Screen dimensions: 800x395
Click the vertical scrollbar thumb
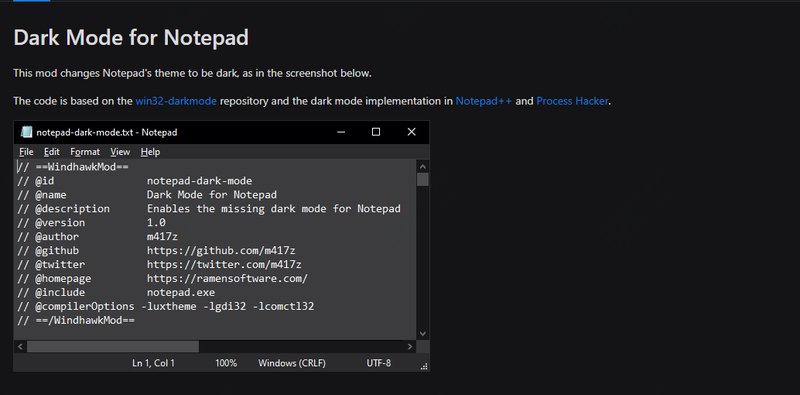pyautogui.click(x=422, y=179)
